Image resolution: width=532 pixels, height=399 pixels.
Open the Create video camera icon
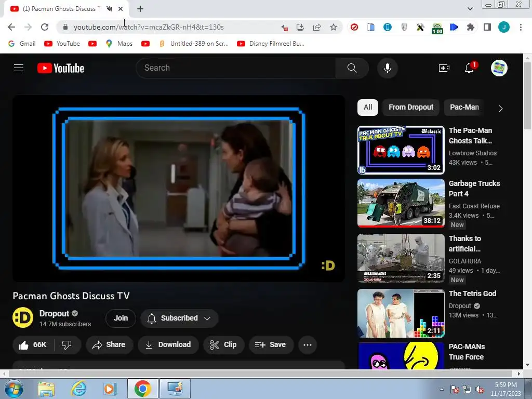click(x=444, y=68)
